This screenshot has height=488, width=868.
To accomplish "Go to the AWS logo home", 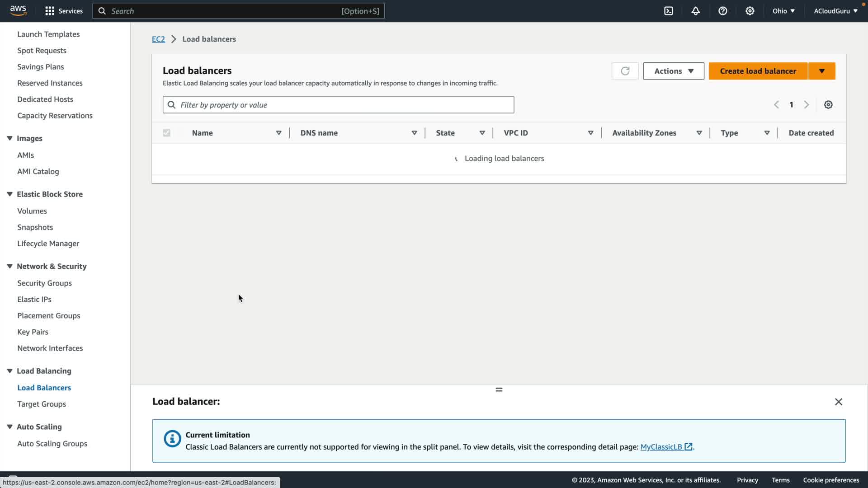I will coord(18,10).
